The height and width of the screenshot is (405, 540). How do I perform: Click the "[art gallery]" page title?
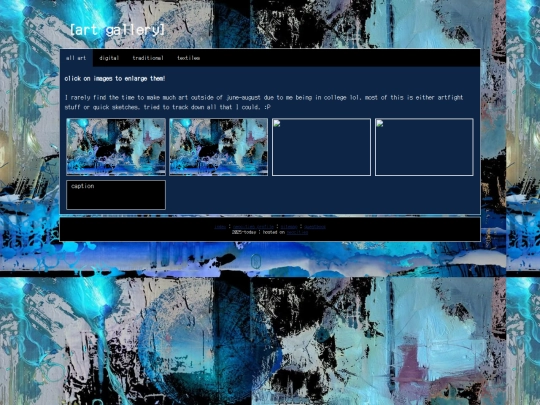coord(117,30)
